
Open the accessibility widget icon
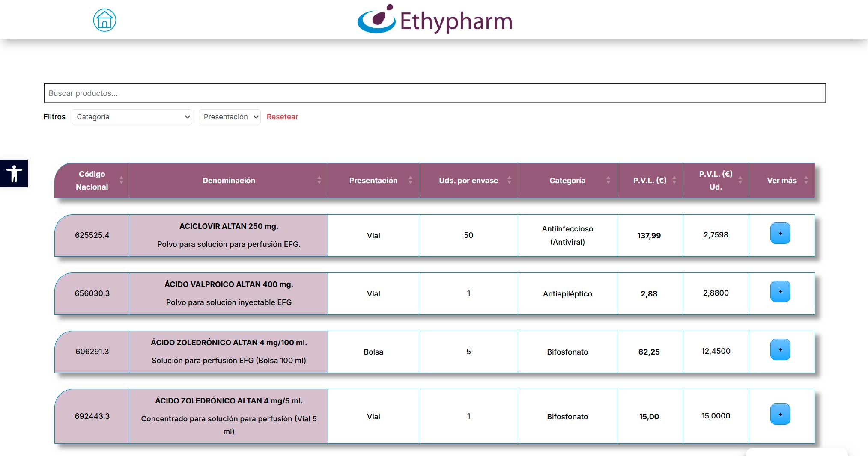click(14, 173)
